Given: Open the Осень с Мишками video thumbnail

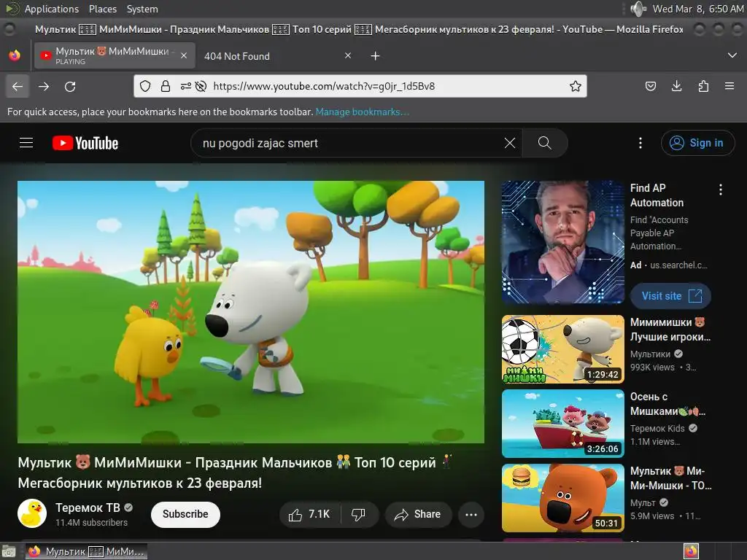Looking at the screenshot, I should 562,424.
